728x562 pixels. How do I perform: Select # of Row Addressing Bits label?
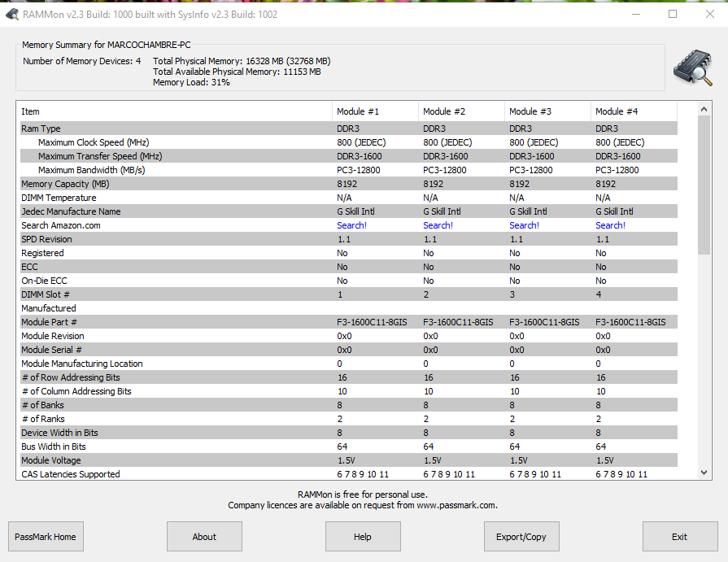[71, 377]
